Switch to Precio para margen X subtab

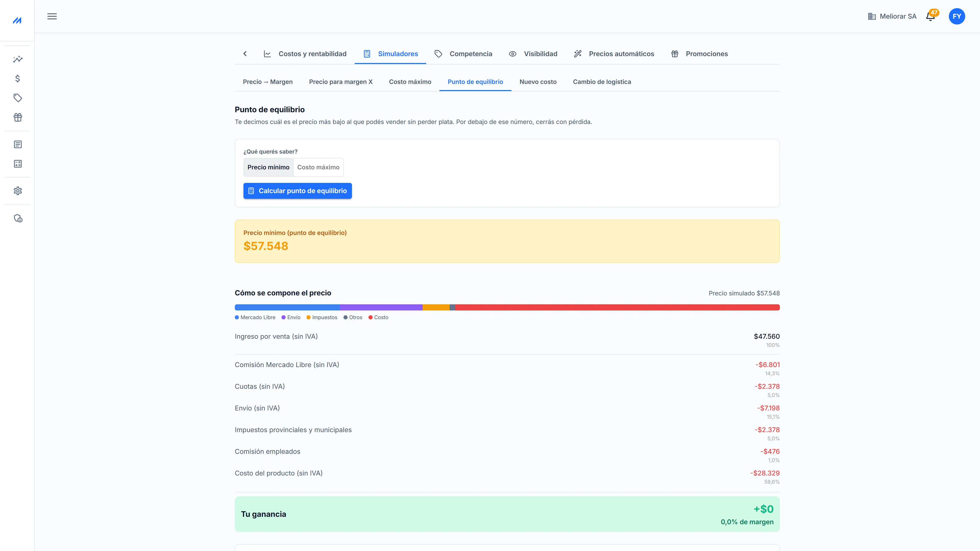pos(341,82)
